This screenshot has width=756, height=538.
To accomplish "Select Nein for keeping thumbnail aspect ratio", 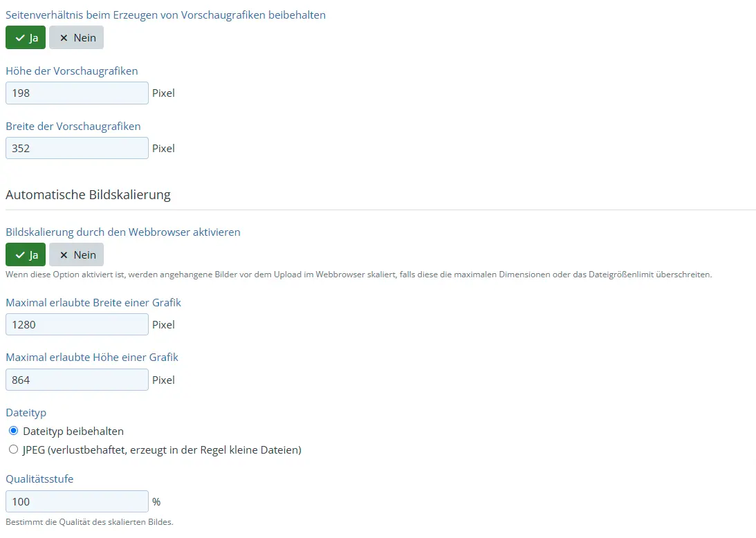I will pyautogui.click(x=76, y=38).
